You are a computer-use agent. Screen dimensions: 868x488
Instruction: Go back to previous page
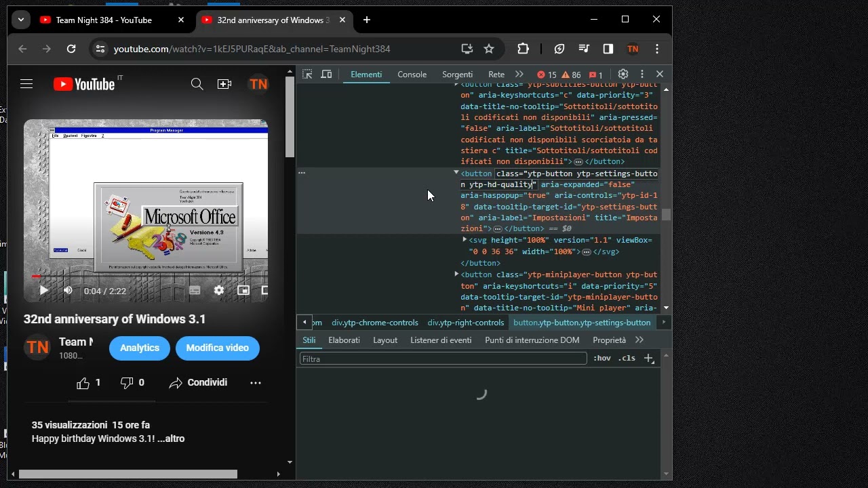coord(22,49)
